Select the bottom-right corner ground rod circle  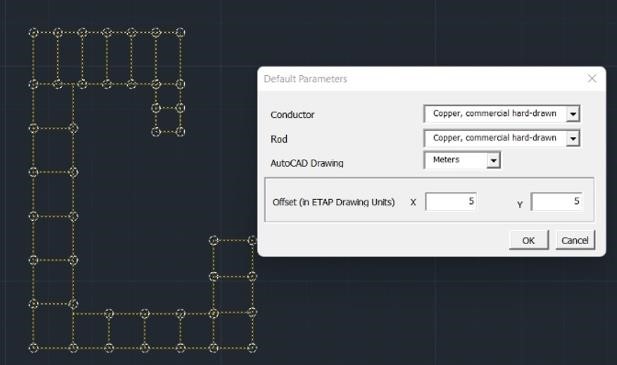coord(252,348)
